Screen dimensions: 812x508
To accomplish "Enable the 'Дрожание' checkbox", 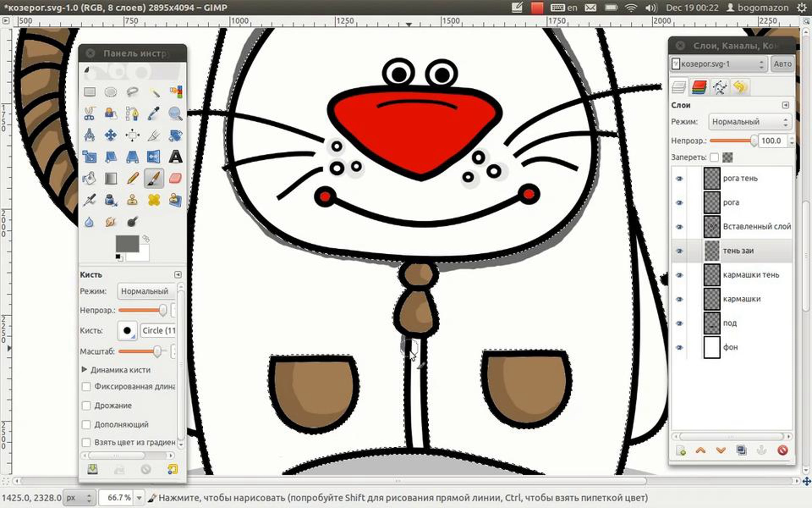I will point(87,406).
